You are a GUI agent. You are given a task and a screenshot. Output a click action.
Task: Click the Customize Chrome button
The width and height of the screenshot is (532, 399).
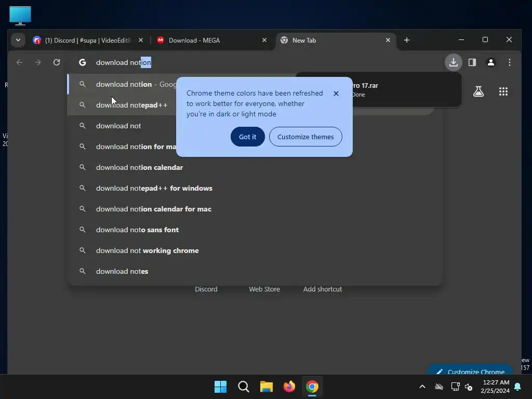coord(470,370)
